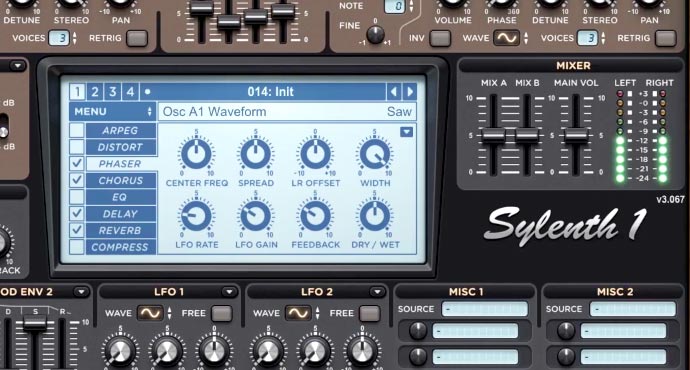
Task: Go to previous preset arrow
Action: pos(394,92)
